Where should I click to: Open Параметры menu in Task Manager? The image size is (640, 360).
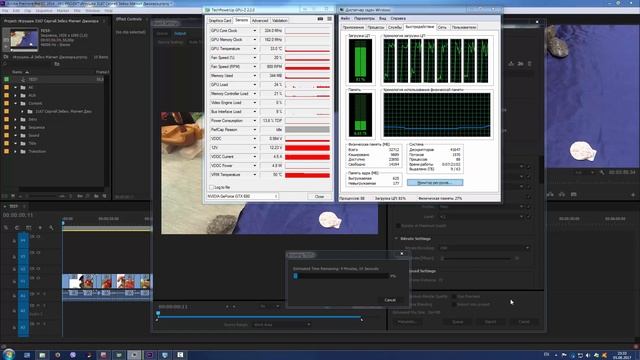[364, 18]
